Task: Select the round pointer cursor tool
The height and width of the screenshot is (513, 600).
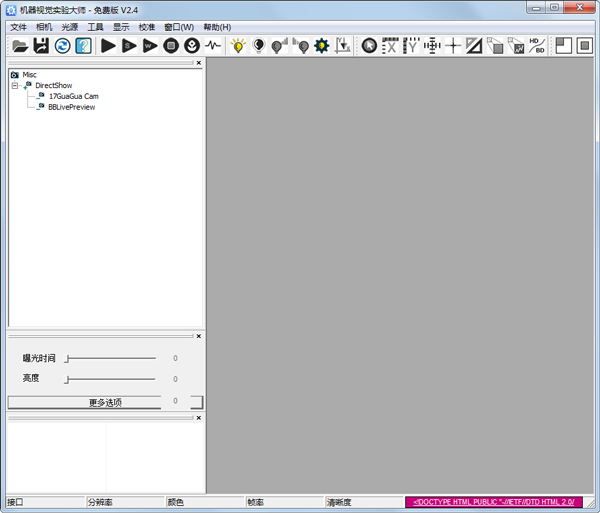Action: [369, 46]
